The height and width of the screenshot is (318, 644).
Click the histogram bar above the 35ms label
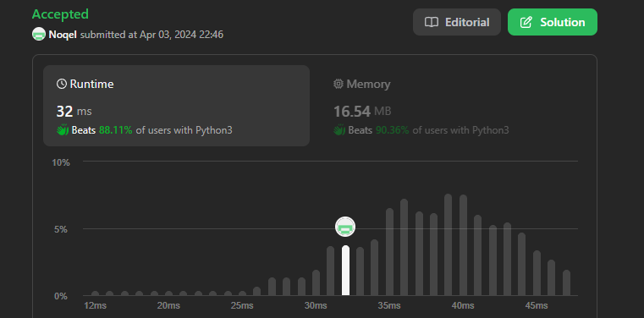click(x=389, y=252)
